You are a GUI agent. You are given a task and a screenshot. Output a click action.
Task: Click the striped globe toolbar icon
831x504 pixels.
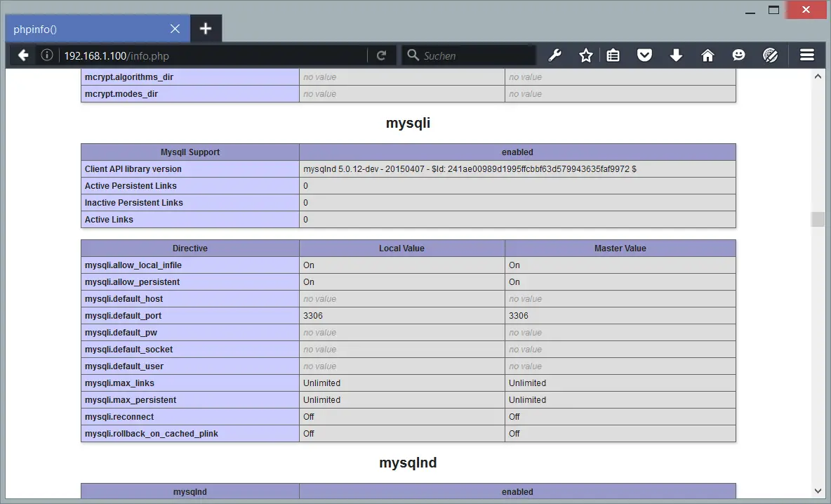770,55
